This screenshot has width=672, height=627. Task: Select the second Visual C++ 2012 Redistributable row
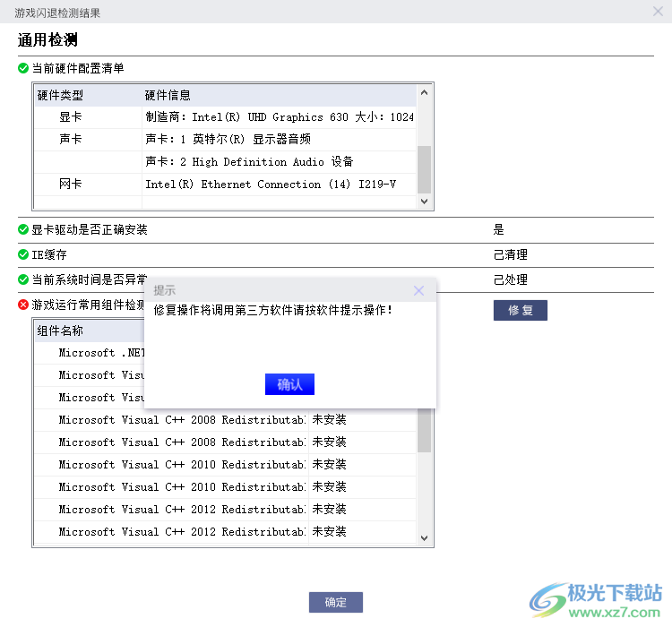pos(225,531)
